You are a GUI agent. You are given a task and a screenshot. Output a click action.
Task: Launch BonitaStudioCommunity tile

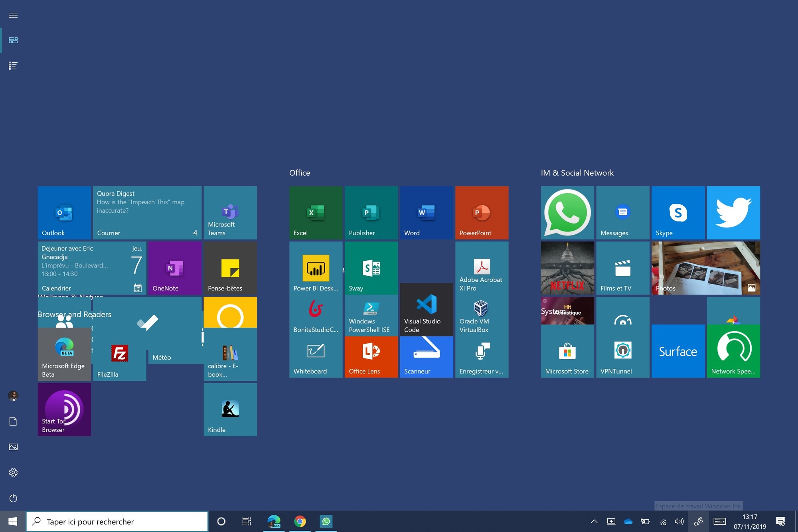tap(316, 316)
